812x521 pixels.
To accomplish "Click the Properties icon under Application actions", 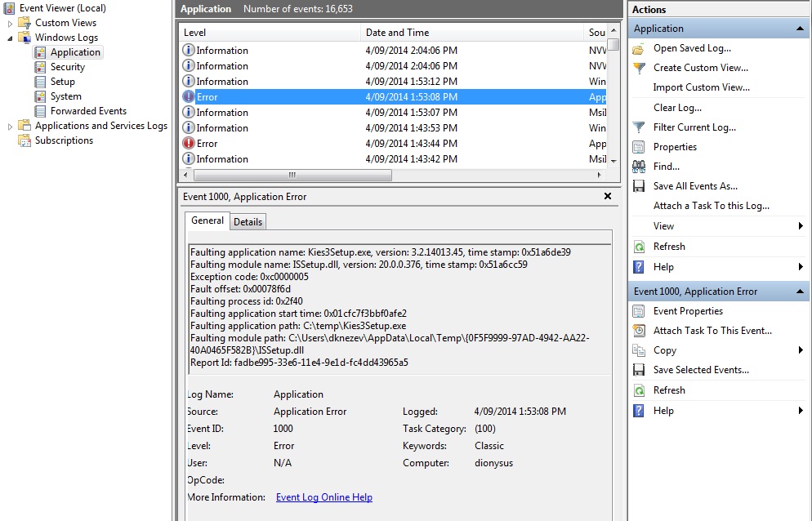I will 639,147.
